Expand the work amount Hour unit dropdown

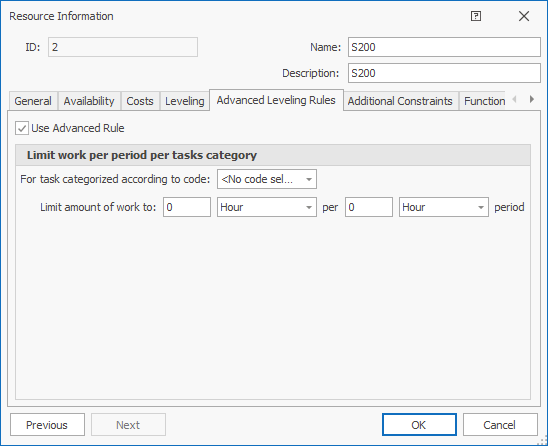tap(267, 207)
